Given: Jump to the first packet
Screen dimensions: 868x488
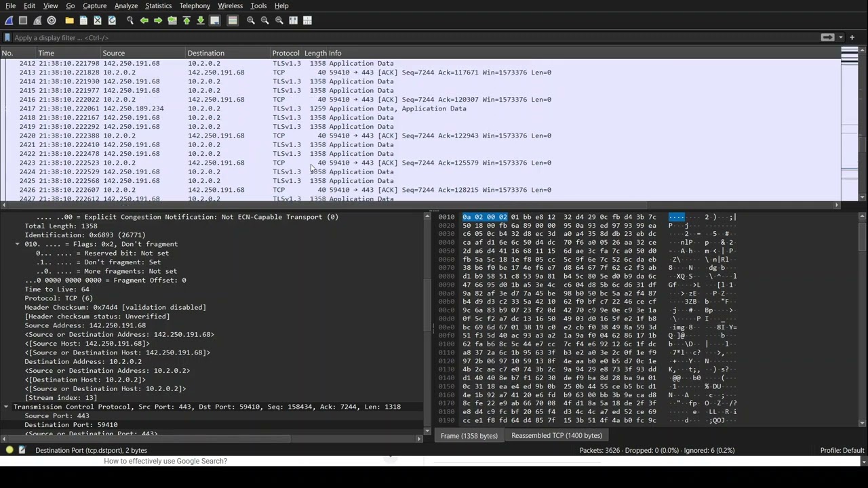Looking at the screenshot, I should point(186,20).
